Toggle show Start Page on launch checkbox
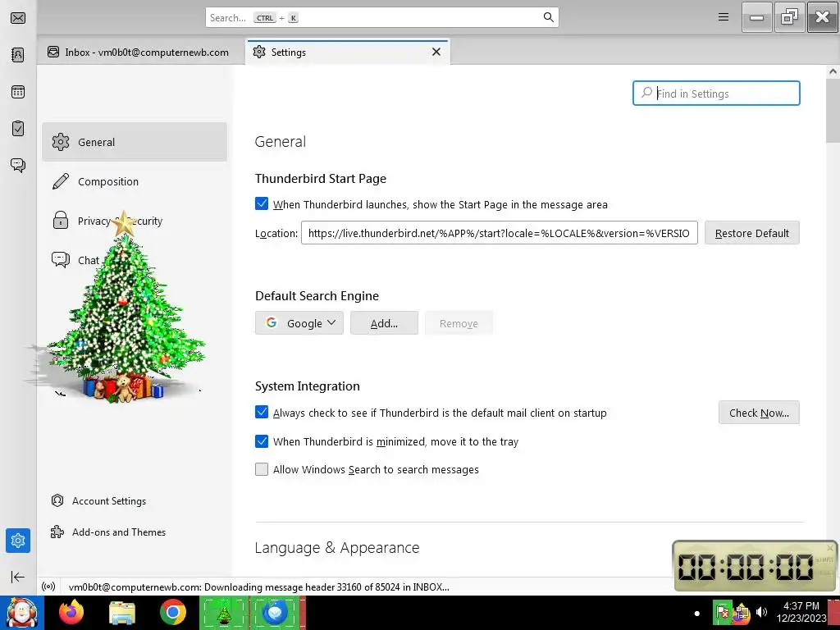The width and height of the screenshot is (840, 630). [x=262, y=203]
